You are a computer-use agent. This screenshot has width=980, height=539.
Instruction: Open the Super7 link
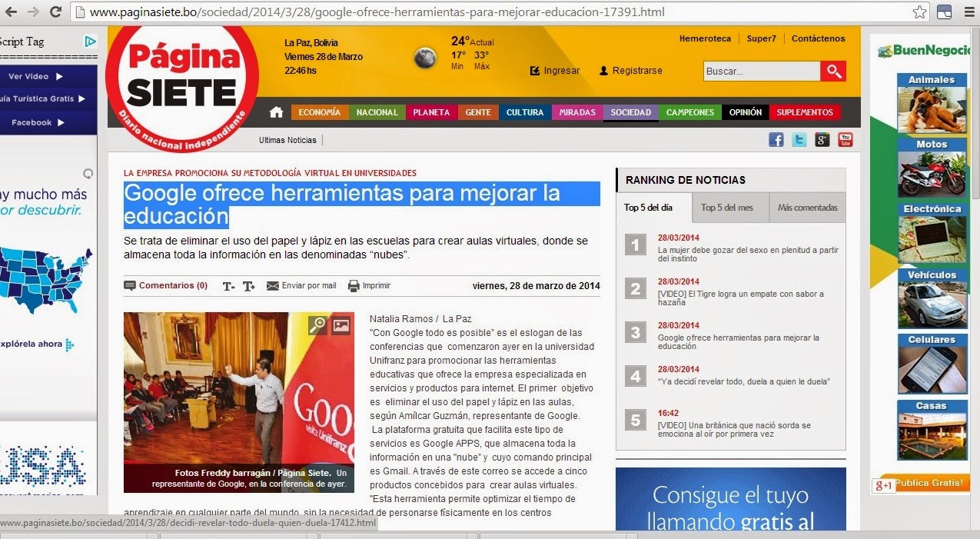pos(762,38)
